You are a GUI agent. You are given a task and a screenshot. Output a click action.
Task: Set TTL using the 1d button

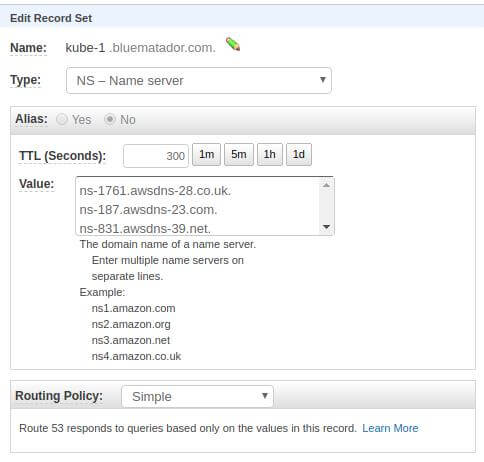click(299, 154)
